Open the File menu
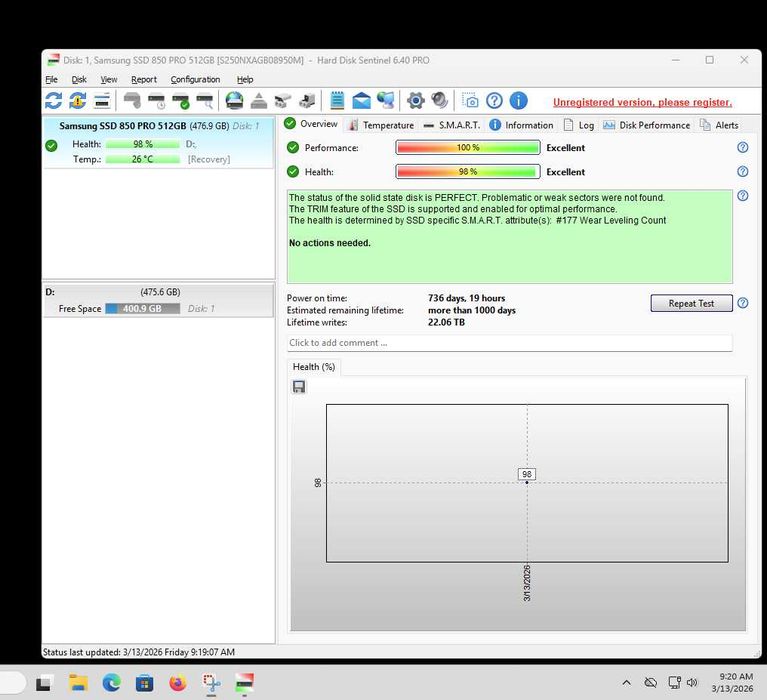Image resolution: width=767 pixels, height=700 pixels. 51,79
